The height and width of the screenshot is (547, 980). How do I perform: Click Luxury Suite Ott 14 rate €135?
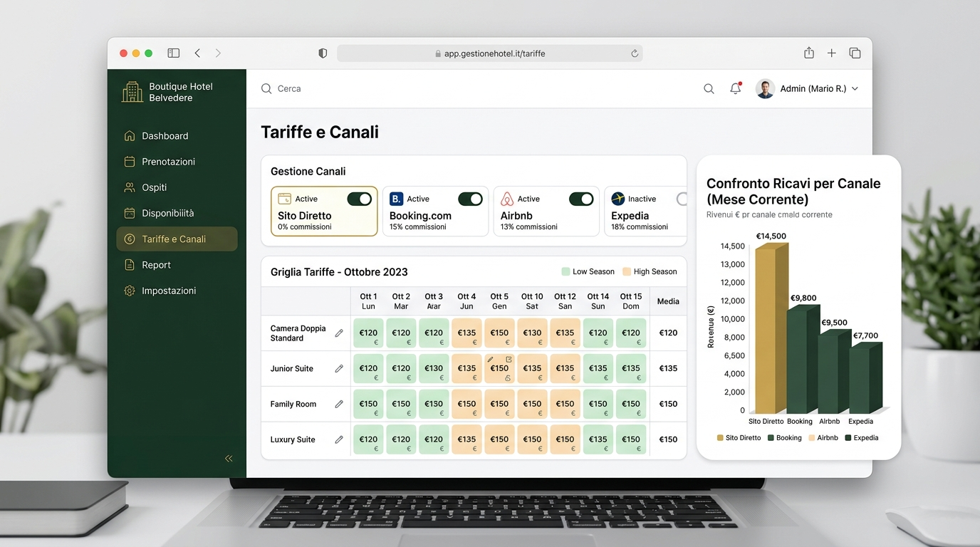point(598,439)
